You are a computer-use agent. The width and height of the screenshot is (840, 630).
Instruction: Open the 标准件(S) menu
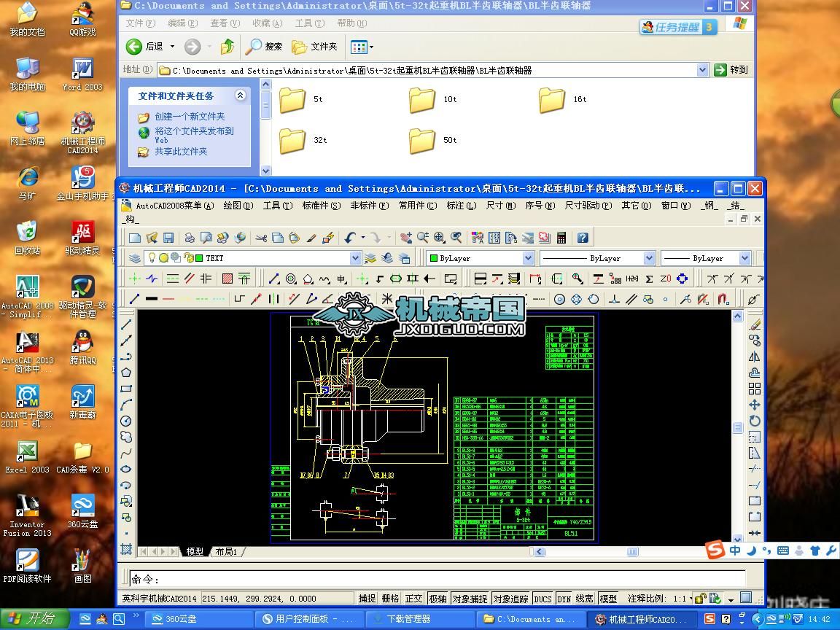coord(322,206)
